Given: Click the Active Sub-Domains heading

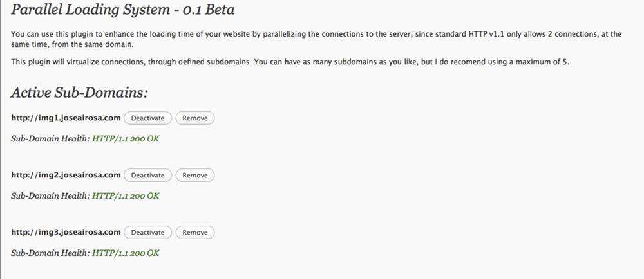Looking at the screenshot, I should point(80,93).
